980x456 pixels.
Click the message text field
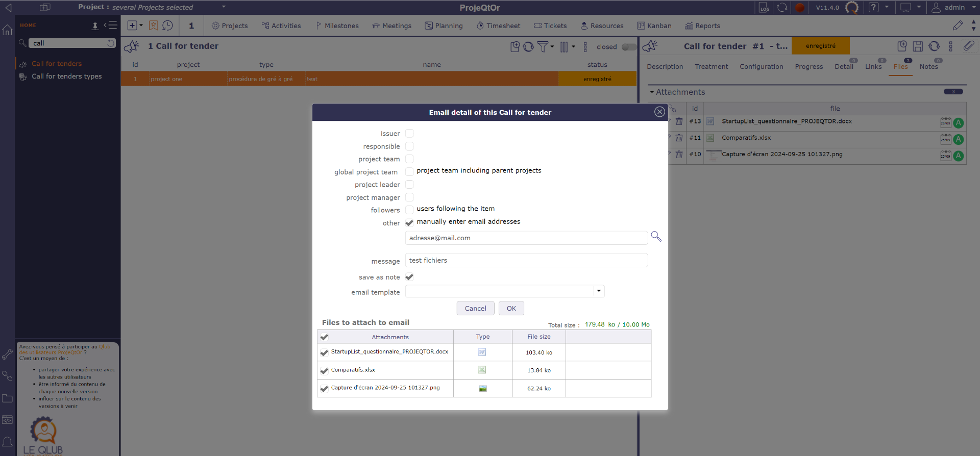(526, 261)
